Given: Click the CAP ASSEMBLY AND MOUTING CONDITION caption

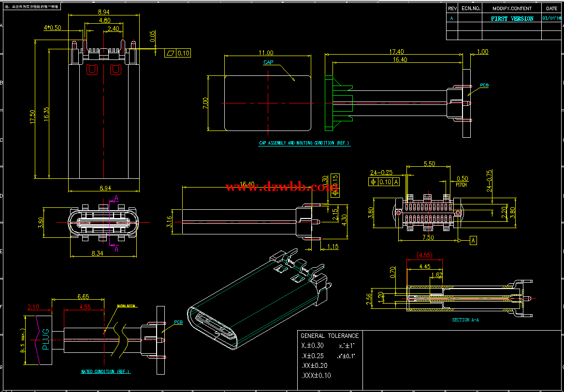Looking at the screenshot, I should [x=304, y=143].
